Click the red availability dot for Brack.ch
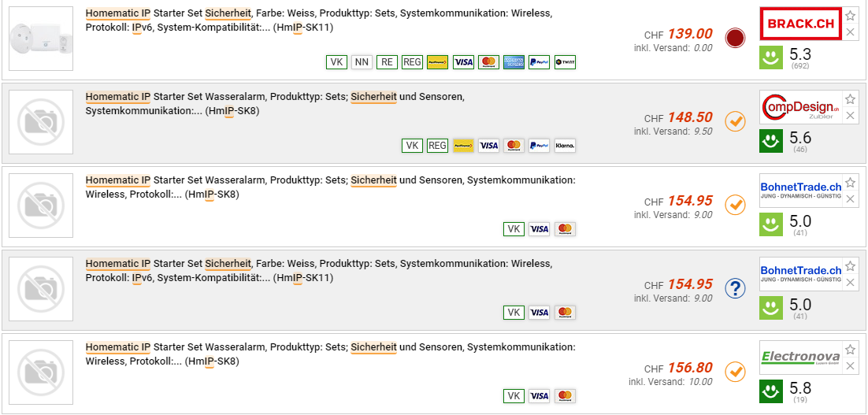The image size is (868, 415). (735, 38)
